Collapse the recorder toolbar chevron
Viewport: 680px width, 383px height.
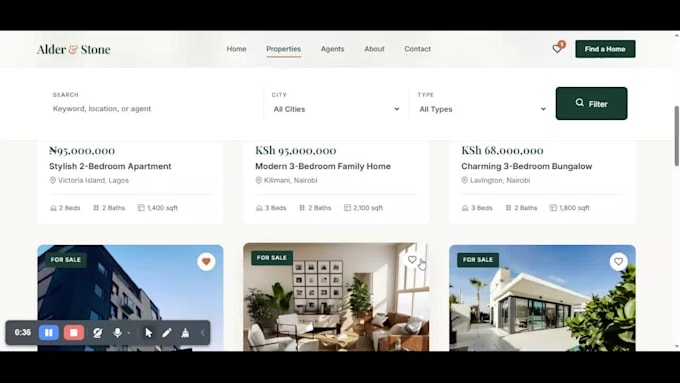(x=203, y=333)
